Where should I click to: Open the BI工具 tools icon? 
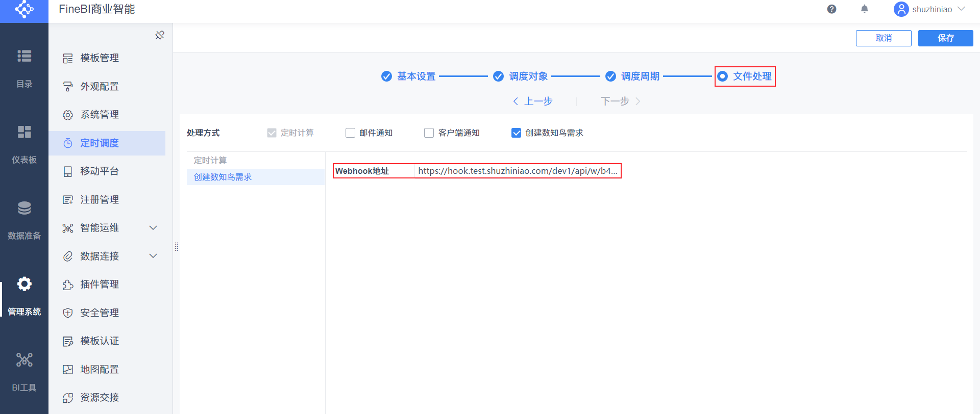(x=24, y=360)
